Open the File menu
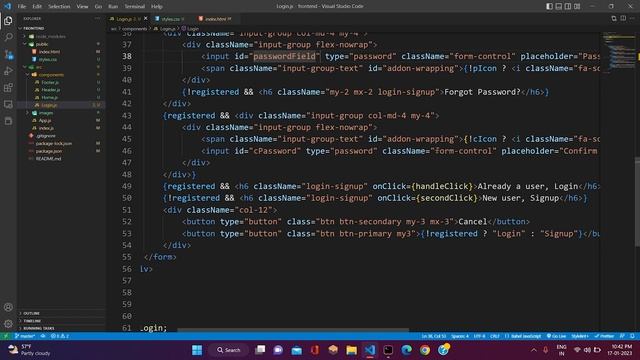 22,7
